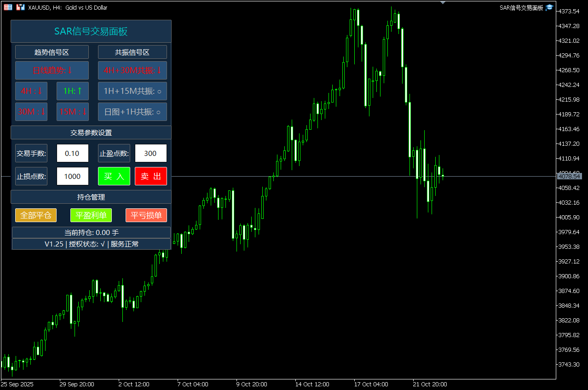The image size is (588, 390).
Task: Click the SAR信号交易面板 panel title bar
Action: [x=91, y=31]
